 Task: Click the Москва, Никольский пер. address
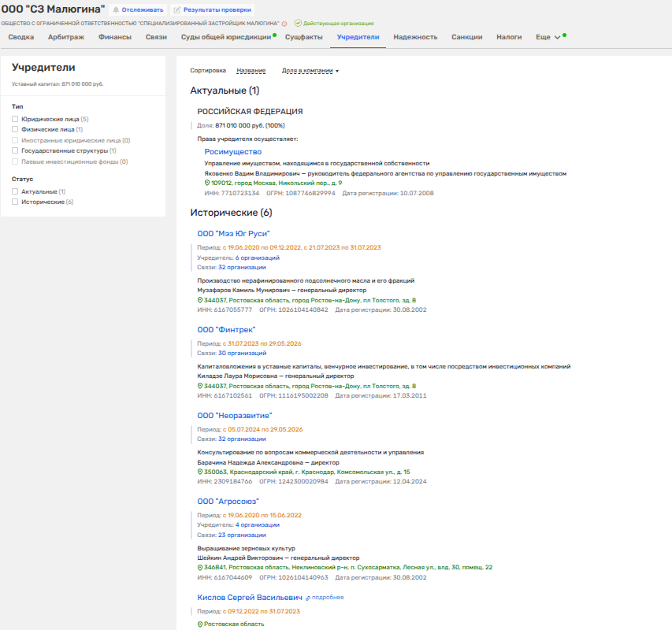277,183
